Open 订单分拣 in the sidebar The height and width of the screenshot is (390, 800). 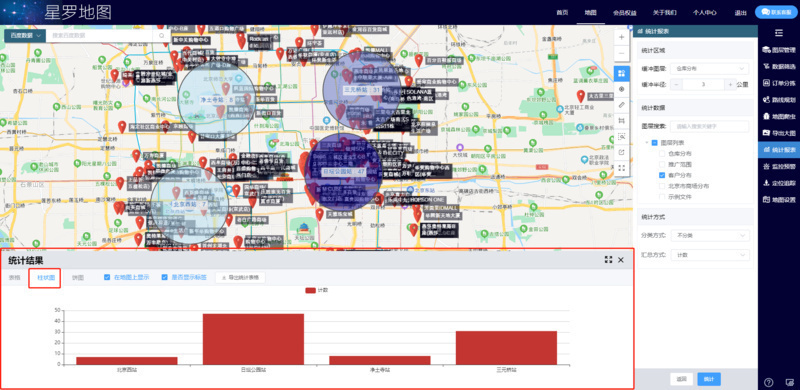779,83
